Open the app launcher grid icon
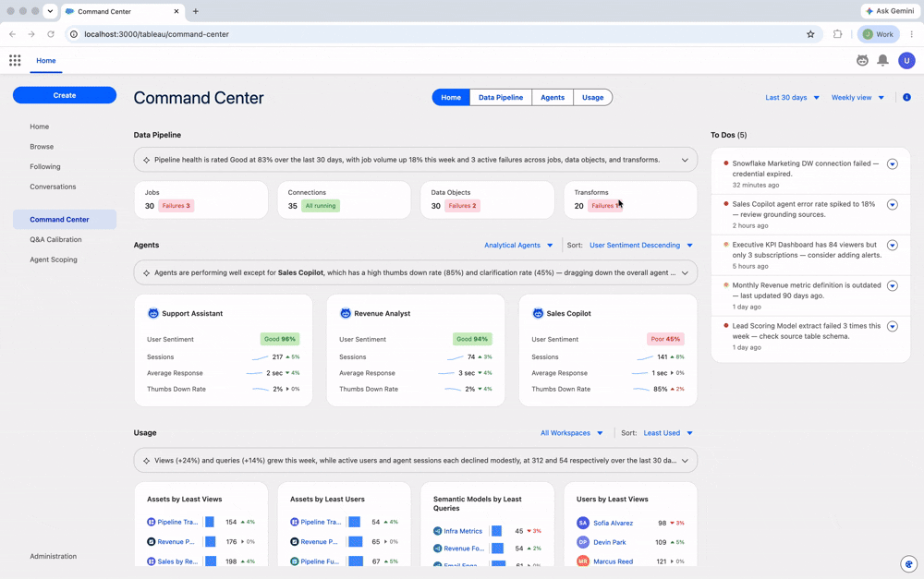The width and height of the screenshot is (924, 579). (x=15, y=60)
